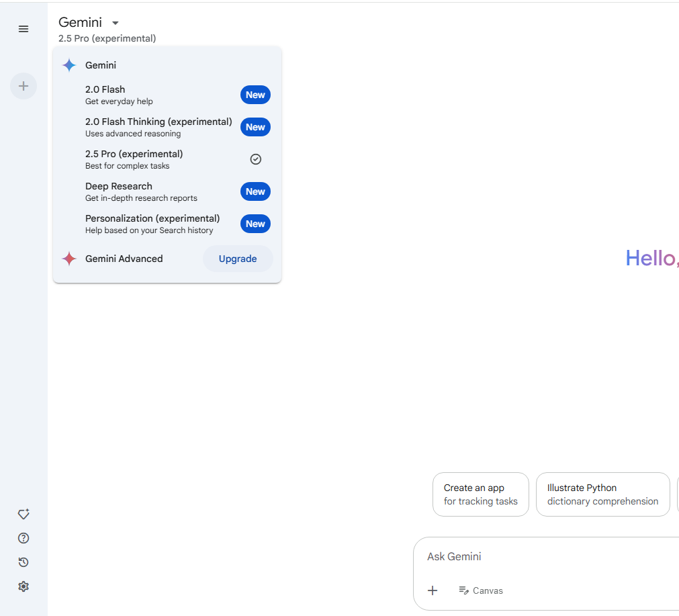Choose 'Create an app for tracking tasks' suggestion
The image size is (679, 616).
click(x=481, y=494)
